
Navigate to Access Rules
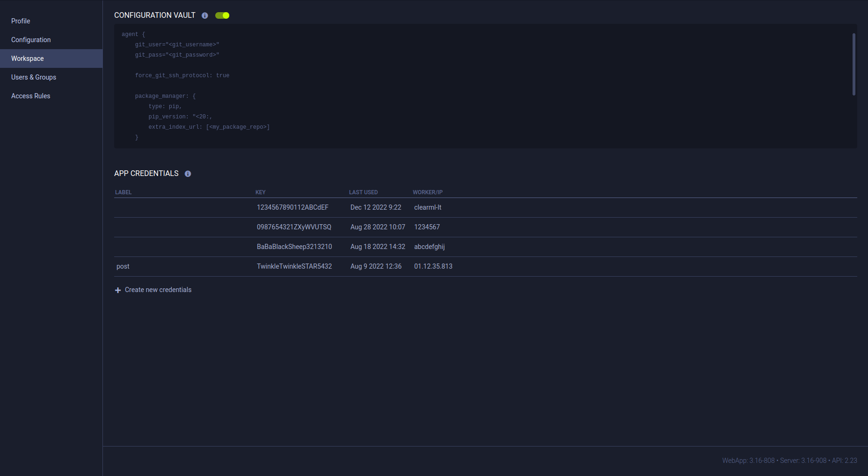31,96
